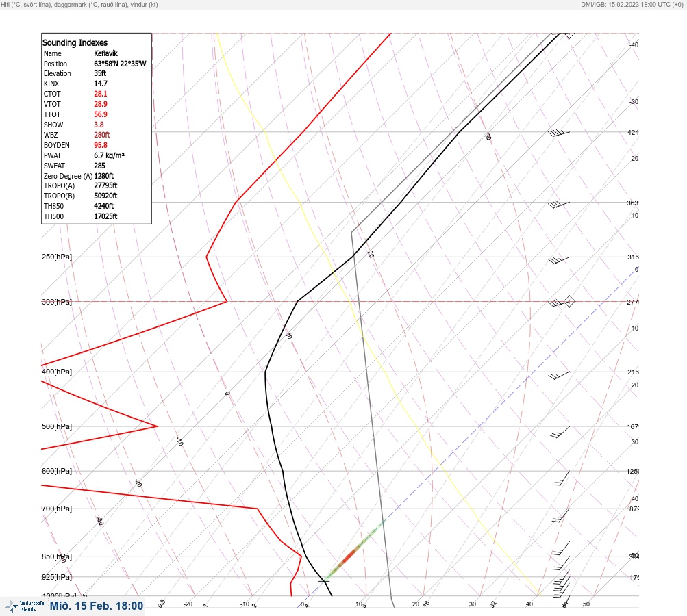Click the wind barb at the 500 hPa level
This screenshot has width=687, height=616.
(560, 432)
